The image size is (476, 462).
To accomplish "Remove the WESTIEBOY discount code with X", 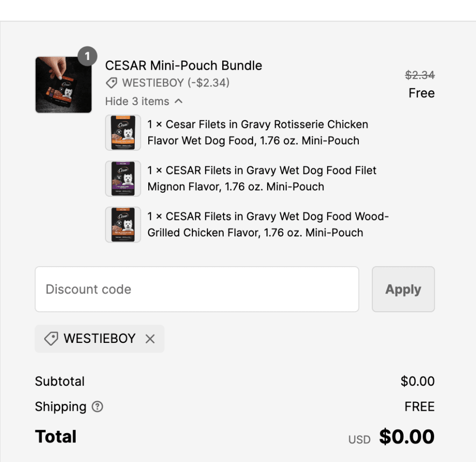I will click(150, 339).
